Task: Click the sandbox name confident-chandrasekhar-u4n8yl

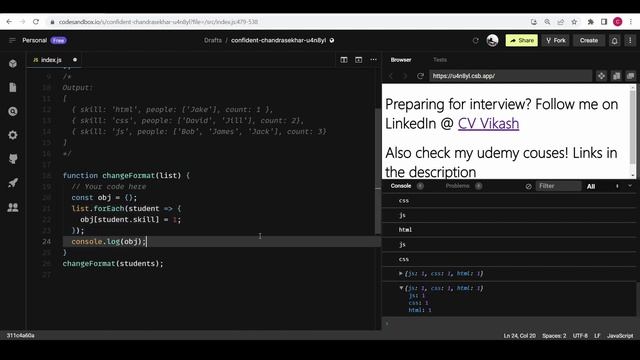Action: point(278,40)
